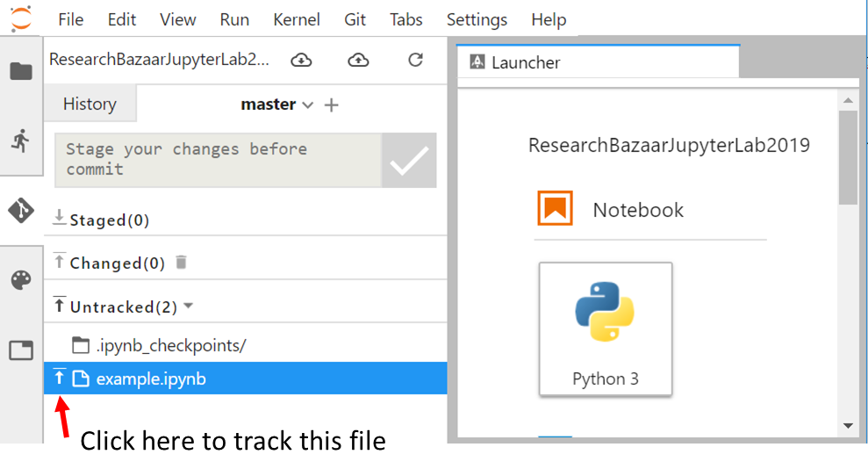
Task: Select the Git sidebar panel icon
Action: pos(21,210)
